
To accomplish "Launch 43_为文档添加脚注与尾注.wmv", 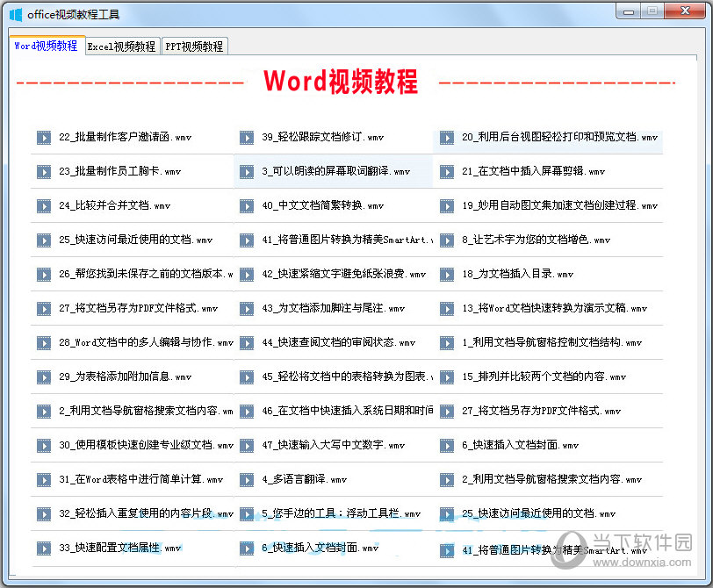I will tap(333, 309).
